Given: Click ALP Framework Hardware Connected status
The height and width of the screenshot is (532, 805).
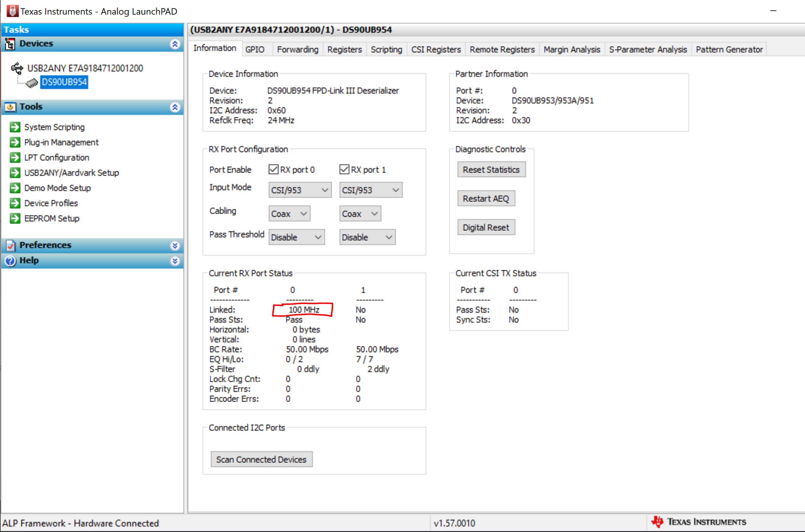Looking at the screenshot, I should 81,523.
